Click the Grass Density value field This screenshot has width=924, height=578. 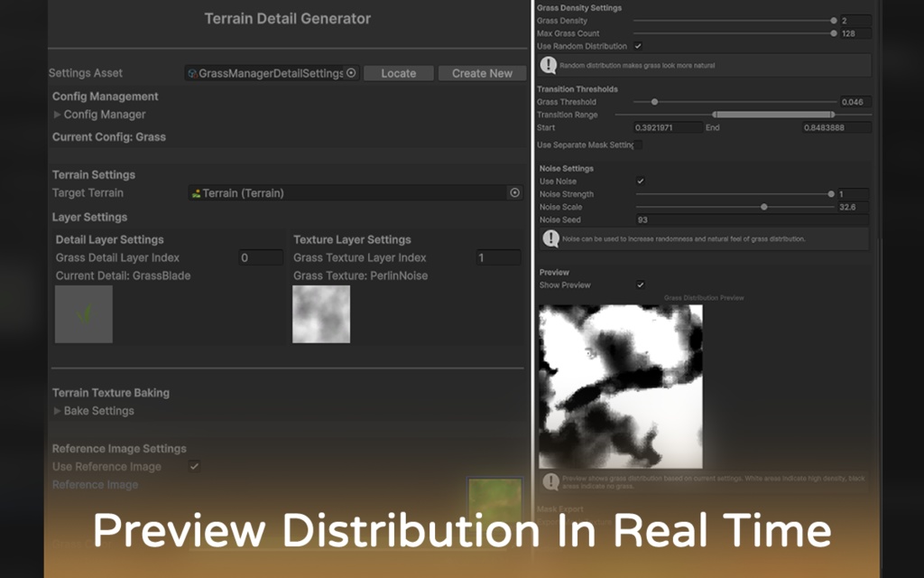(856, 21)
